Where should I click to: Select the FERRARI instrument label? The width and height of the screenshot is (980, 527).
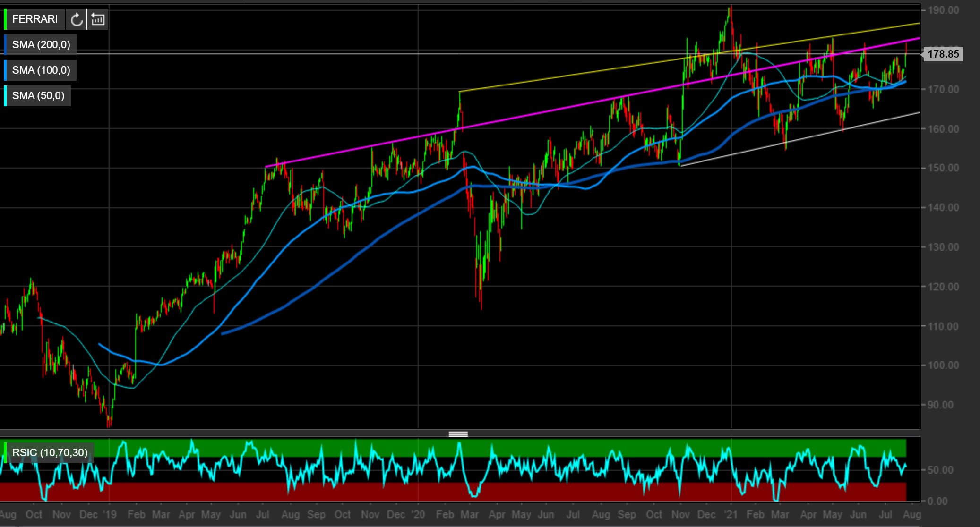click(35, 19)
